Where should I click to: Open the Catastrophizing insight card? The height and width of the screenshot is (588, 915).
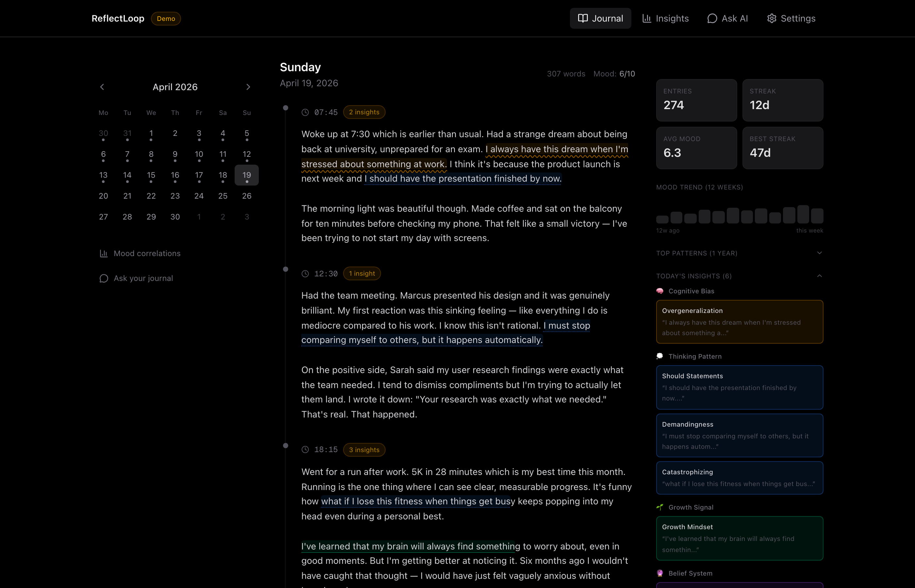[739, 478]
